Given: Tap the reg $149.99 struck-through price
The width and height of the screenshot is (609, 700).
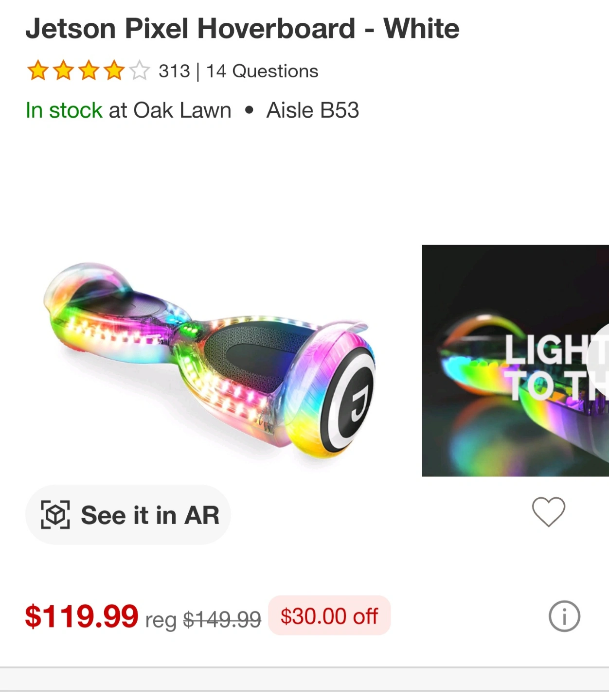Looking at the screenshot, I should (x=203, y=619).
